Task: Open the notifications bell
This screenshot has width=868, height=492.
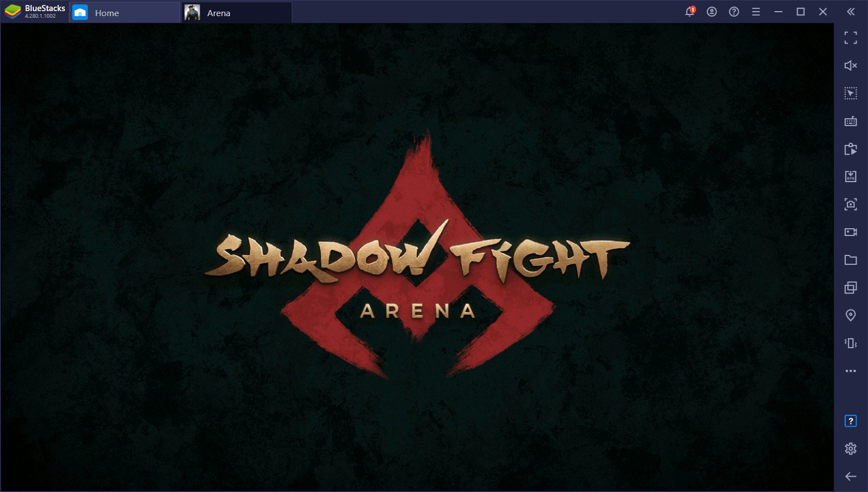Action: [690, 12]
